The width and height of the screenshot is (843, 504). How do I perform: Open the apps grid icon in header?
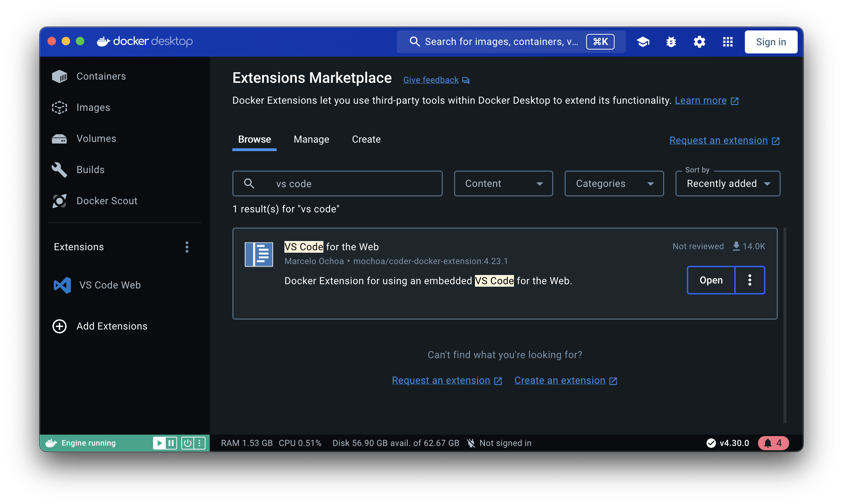click(x=728, y=42)
